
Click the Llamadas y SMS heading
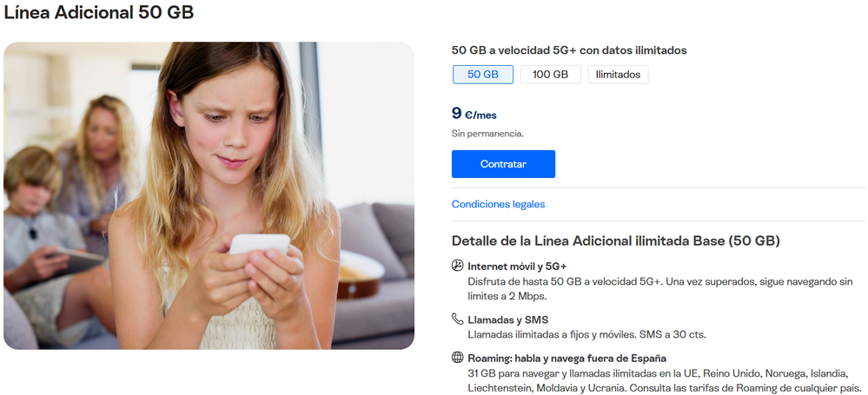[508, 319]
